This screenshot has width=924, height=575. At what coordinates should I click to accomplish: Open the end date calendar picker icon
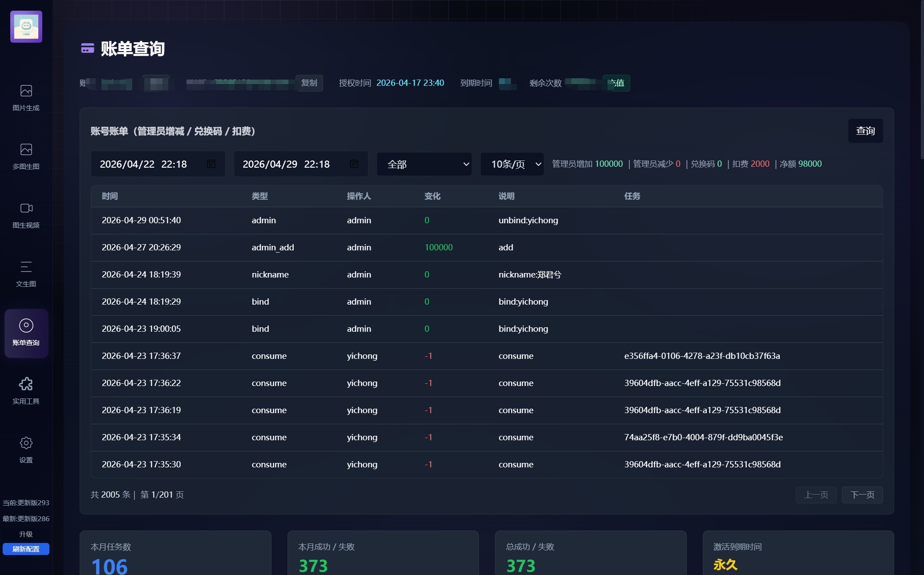[x=354, y=164]
